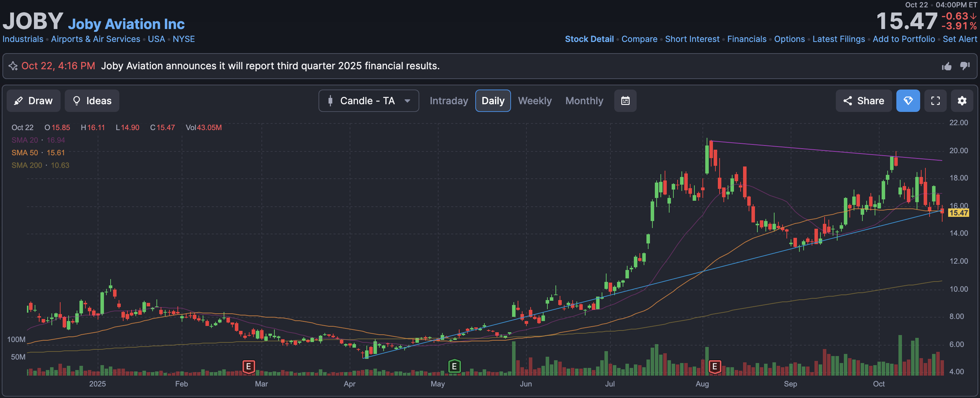980x398 pixels.
Task: Open the Ideas menu button
Action: click(x=92, y=101)
